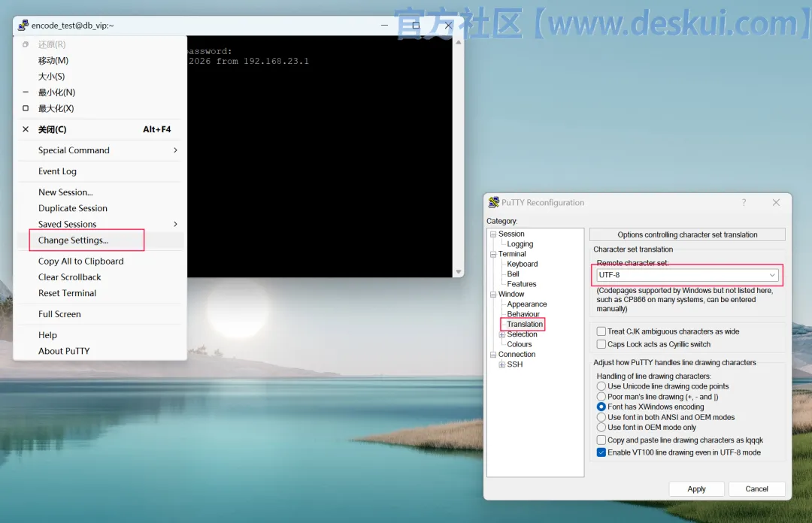Select Selection category label
This screenshot has height=523, width=812.
(522, 334)
